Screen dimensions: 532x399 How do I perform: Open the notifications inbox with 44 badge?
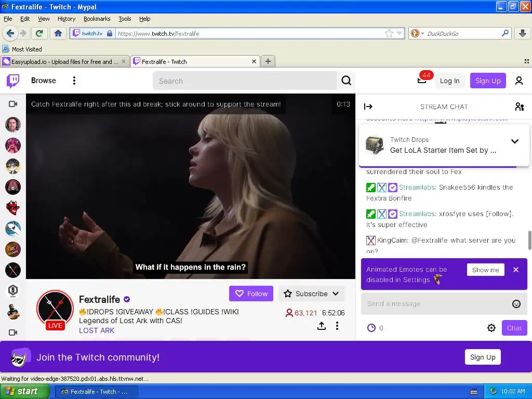[422, 80]
